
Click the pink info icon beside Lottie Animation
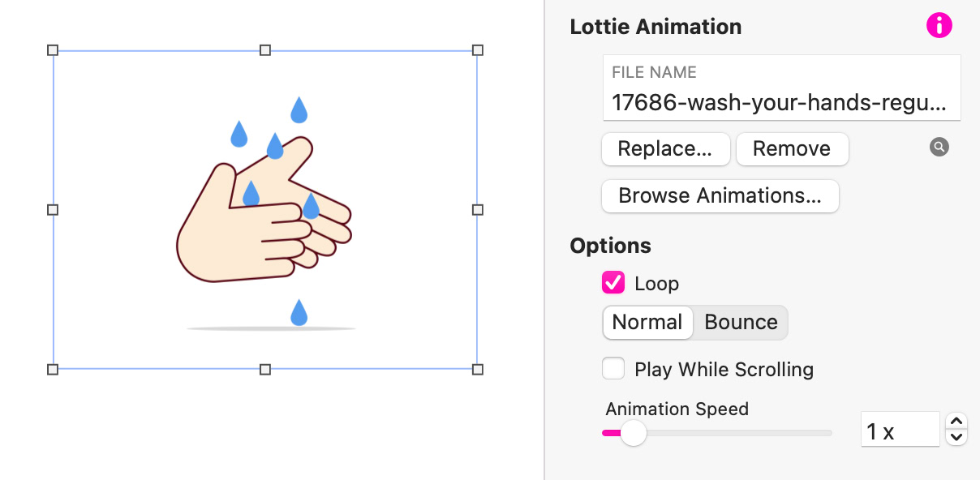(939, 26)
